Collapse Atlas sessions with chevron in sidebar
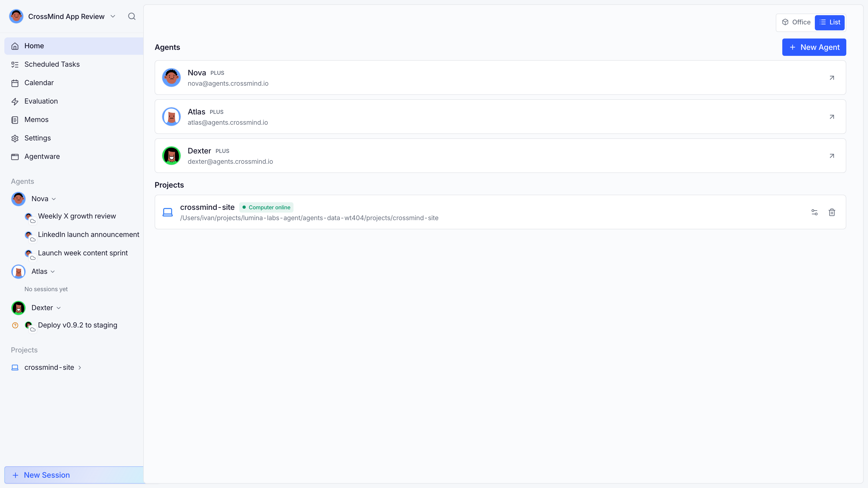Screen dimensions: 868x488 53,272
